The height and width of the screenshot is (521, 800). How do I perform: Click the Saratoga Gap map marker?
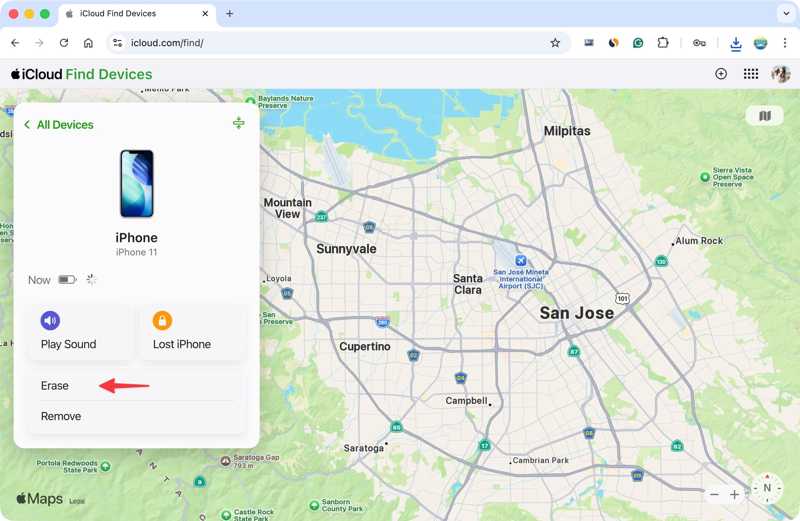[226, 461]
